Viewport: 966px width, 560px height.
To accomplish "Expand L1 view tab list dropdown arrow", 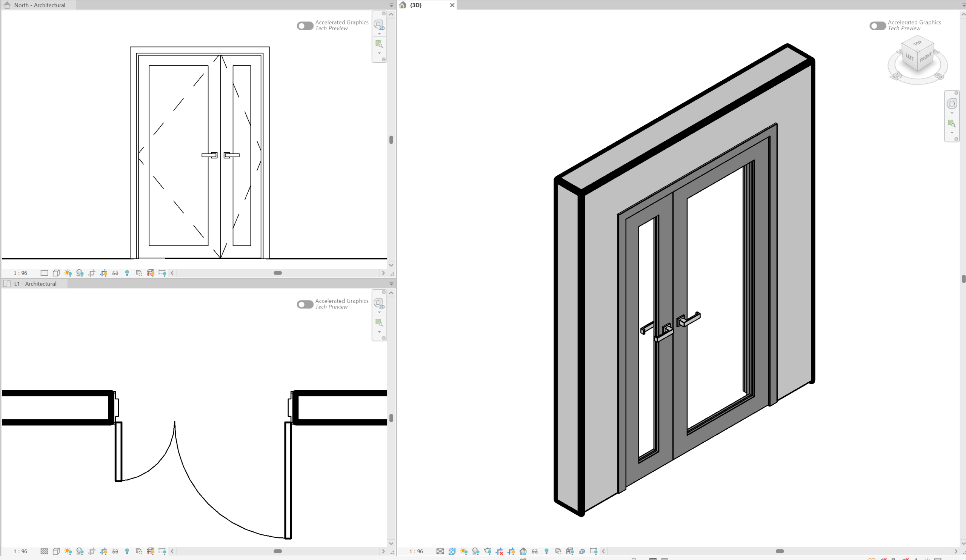I will pyautogui.click(x=391, y=284).
